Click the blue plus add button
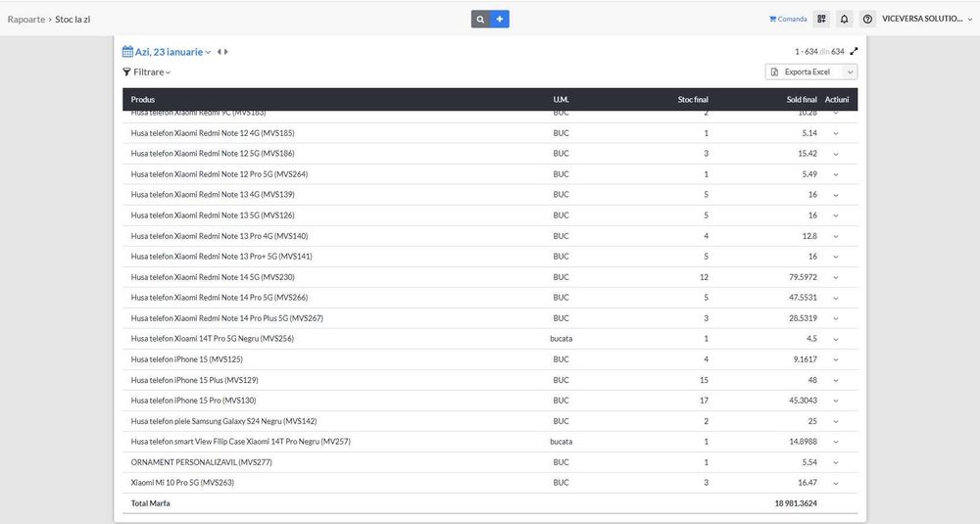Viewport: 980px width, 524px height. 500,20
